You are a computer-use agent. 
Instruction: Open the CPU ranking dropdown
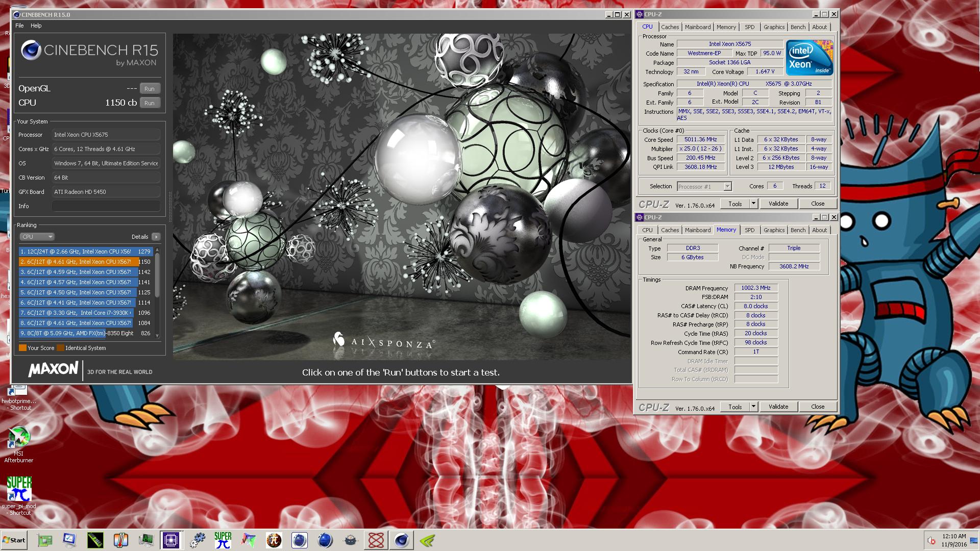pyautogui.click(x=37, y=237)
